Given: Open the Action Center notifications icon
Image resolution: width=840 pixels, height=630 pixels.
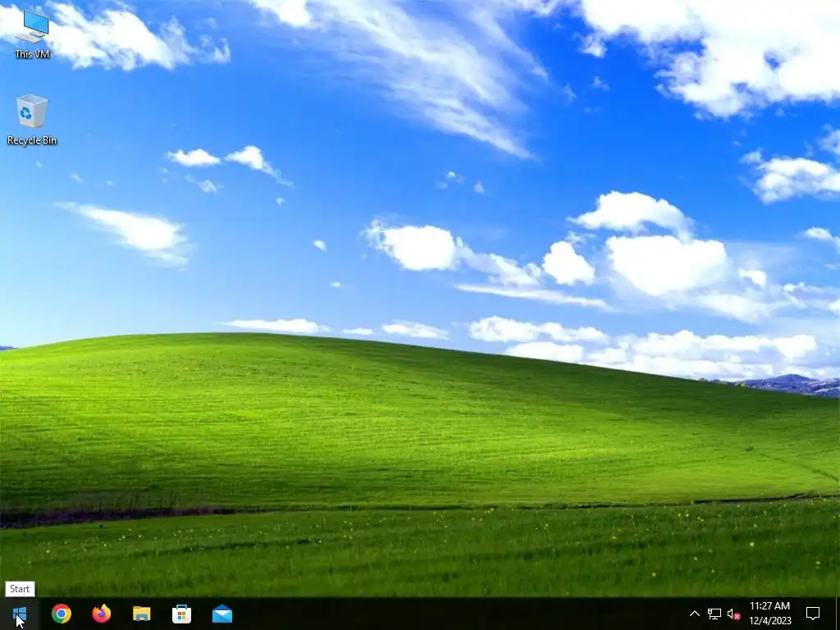Looking at the screenshot, I should (x=813, y=614).
